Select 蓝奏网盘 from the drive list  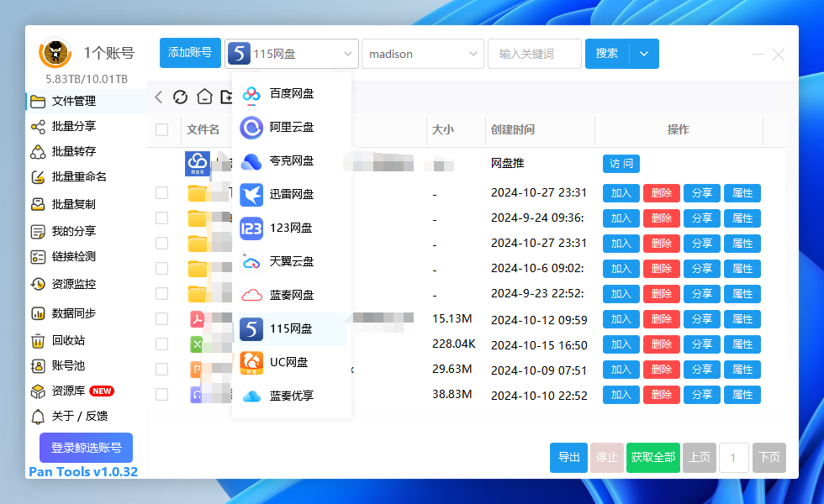[292, 296]
